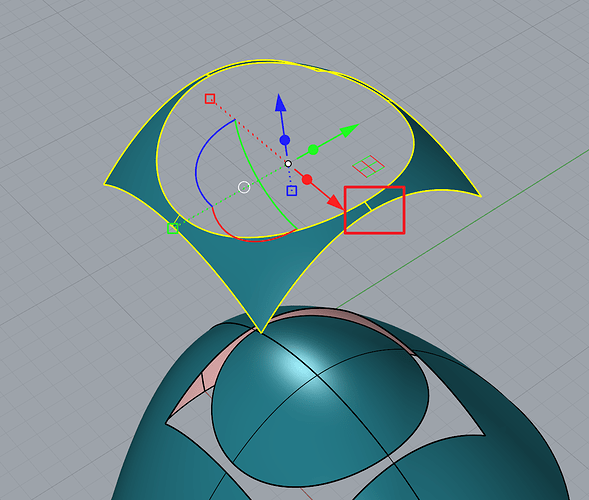Click the short yellow edge inside red rectangle

point(368,206)
